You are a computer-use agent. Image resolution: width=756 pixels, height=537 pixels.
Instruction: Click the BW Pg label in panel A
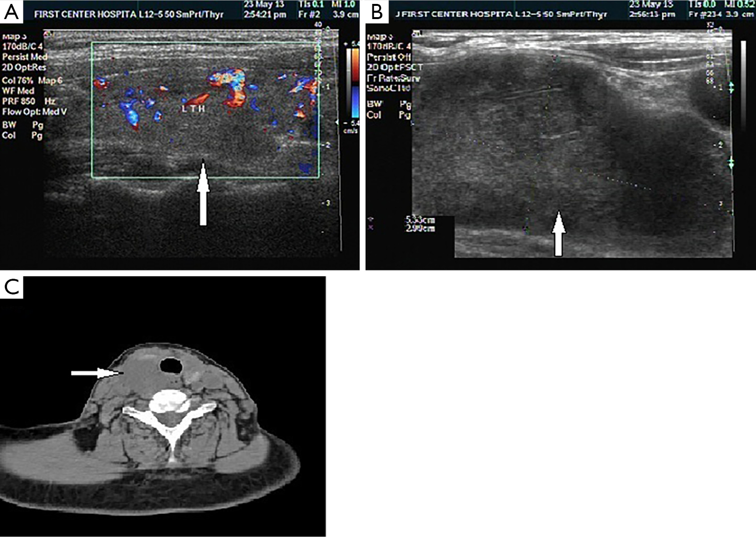[x=22, y=125]
